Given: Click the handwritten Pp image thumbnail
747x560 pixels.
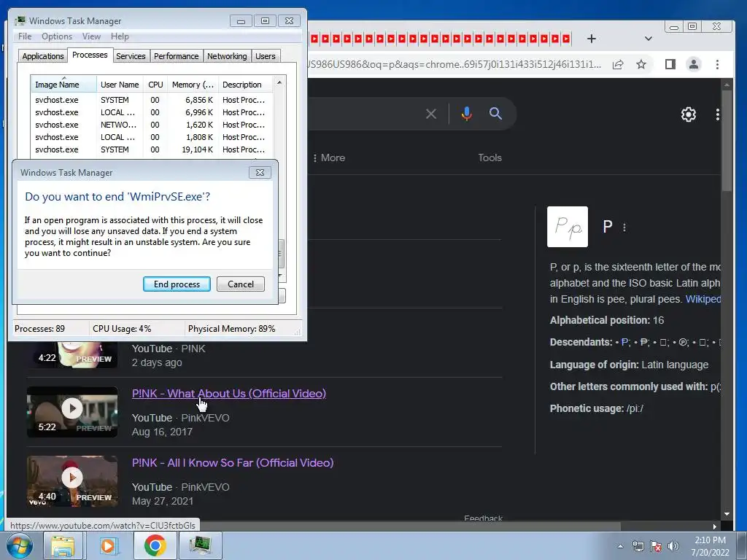Looking at the screenshot, I should pos(568,227).
